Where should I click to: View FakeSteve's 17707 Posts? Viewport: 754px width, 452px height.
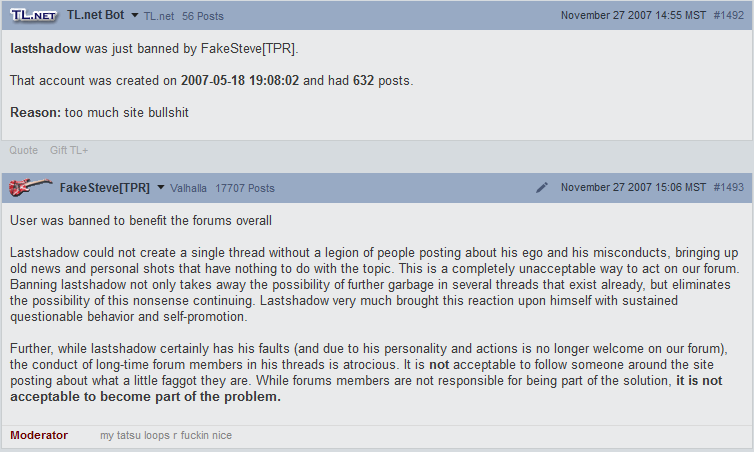[x=245, y=188]
